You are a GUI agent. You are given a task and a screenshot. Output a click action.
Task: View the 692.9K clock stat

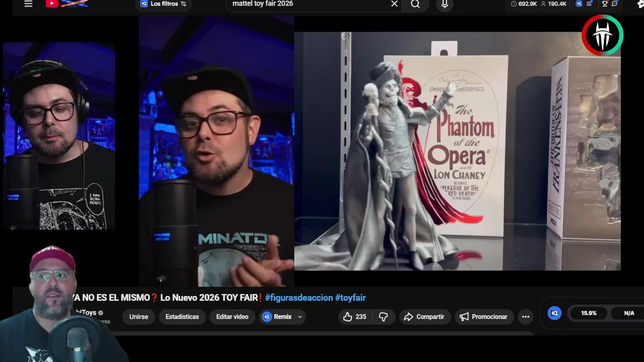coord(524,4)
